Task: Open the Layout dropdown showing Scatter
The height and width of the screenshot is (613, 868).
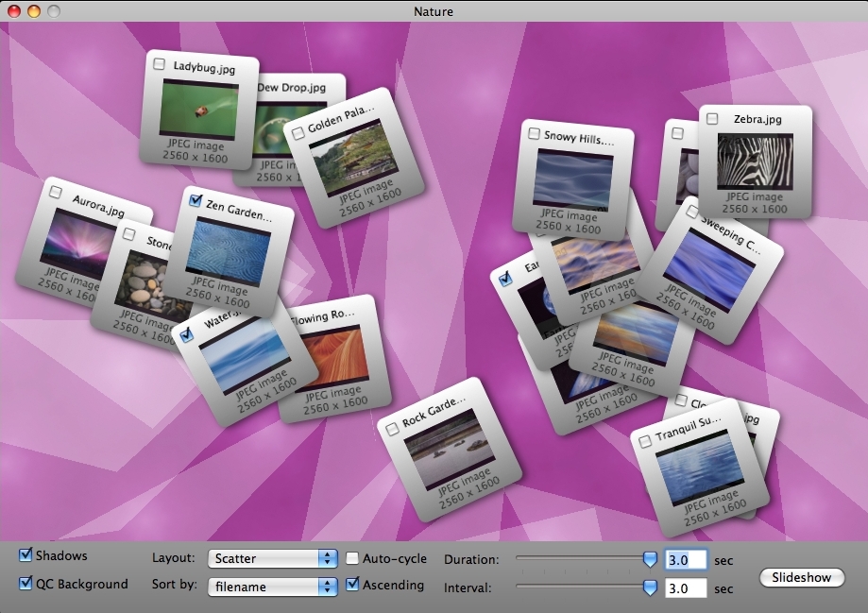Action: 272,559
